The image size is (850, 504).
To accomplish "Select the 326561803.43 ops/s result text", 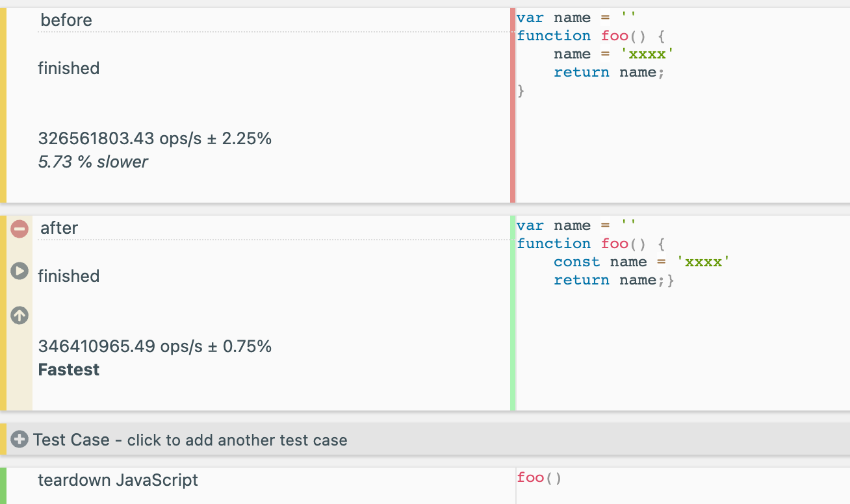I will [155, 138].
